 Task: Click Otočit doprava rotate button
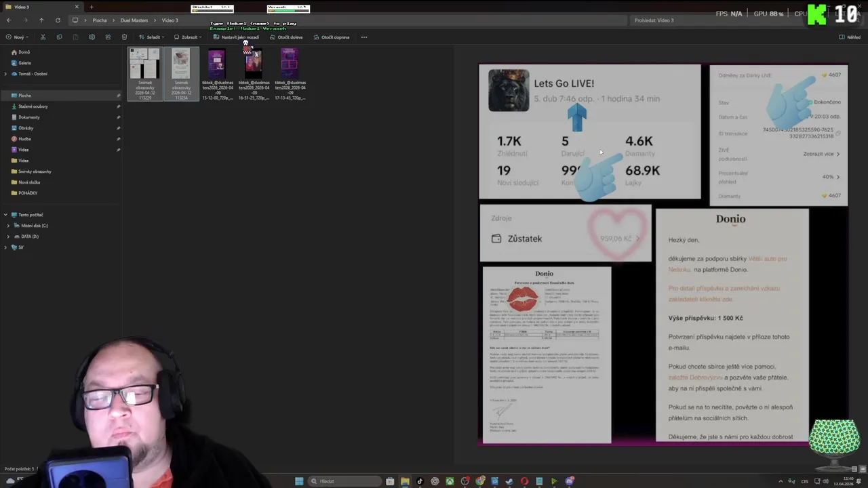(332, 37)
